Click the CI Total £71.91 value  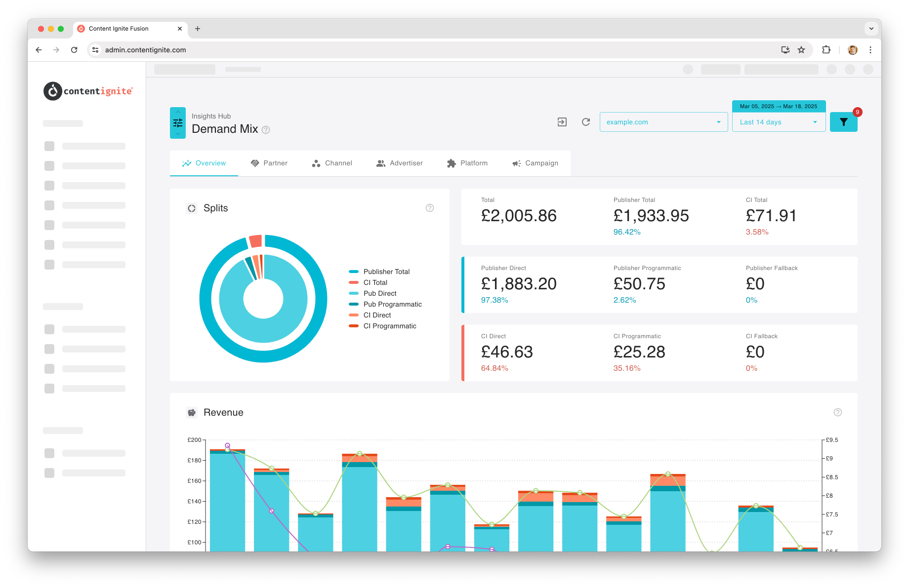[x=771, y=216]
